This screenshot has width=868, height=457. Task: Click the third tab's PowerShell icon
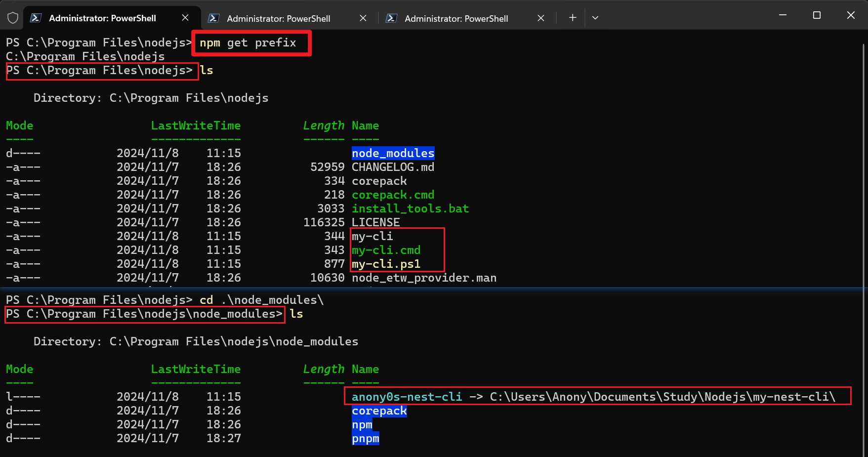[391, 18]
